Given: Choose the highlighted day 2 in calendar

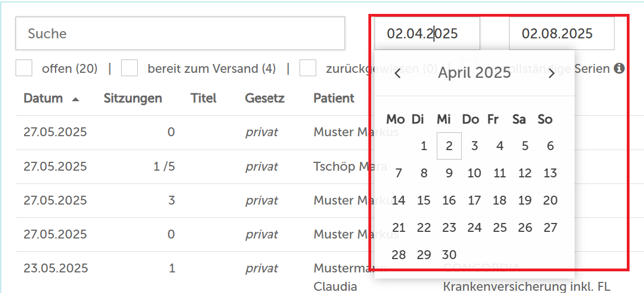Looking at the screenshot, I should point(449,146).
